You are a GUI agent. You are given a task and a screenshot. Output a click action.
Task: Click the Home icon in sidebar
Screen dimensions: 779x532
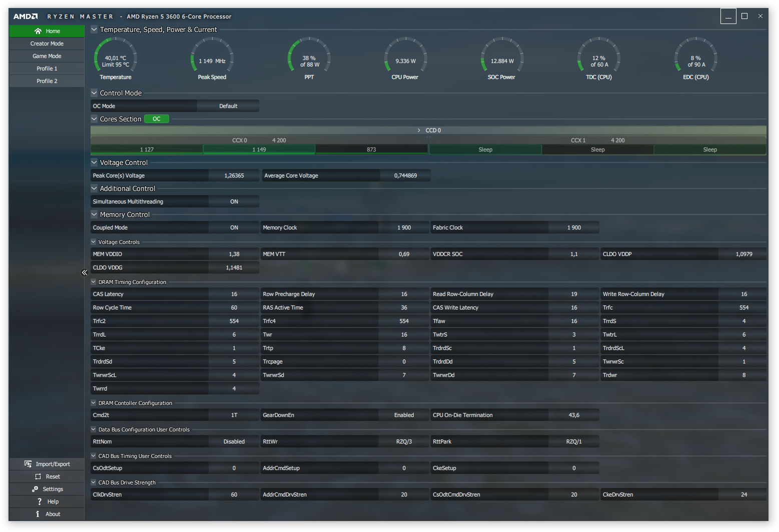[x=38, y=31]
